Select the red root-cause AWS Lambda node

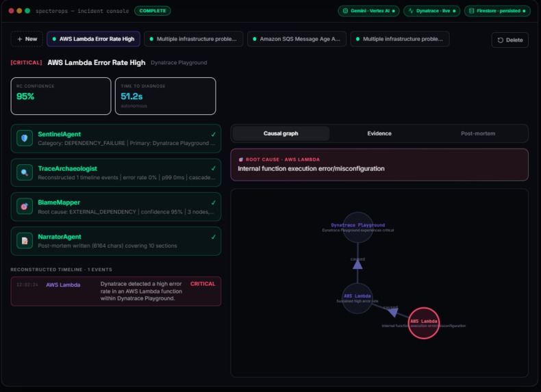coord(424,323)
